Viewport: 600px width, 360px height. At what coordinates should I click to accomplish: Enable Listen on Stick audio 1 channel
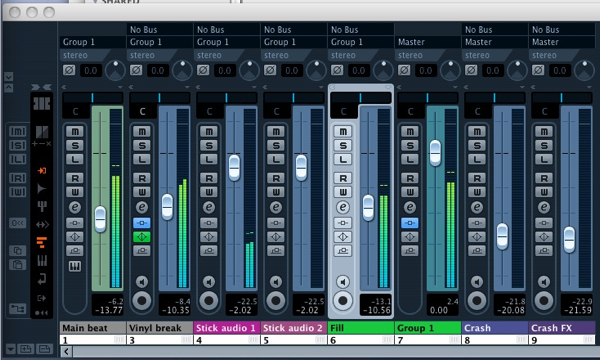[209, 159]
